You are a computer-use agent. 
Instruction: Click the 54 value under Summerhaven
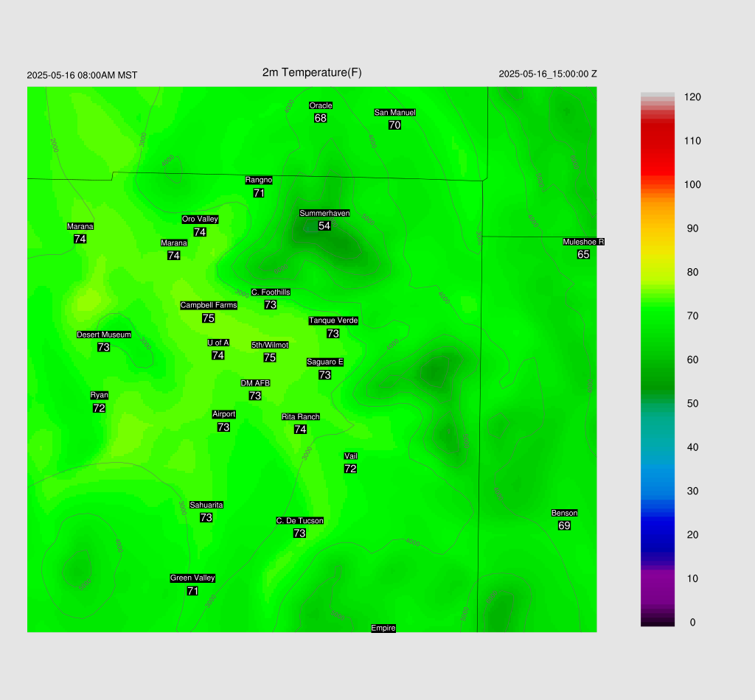click(324, 225)
